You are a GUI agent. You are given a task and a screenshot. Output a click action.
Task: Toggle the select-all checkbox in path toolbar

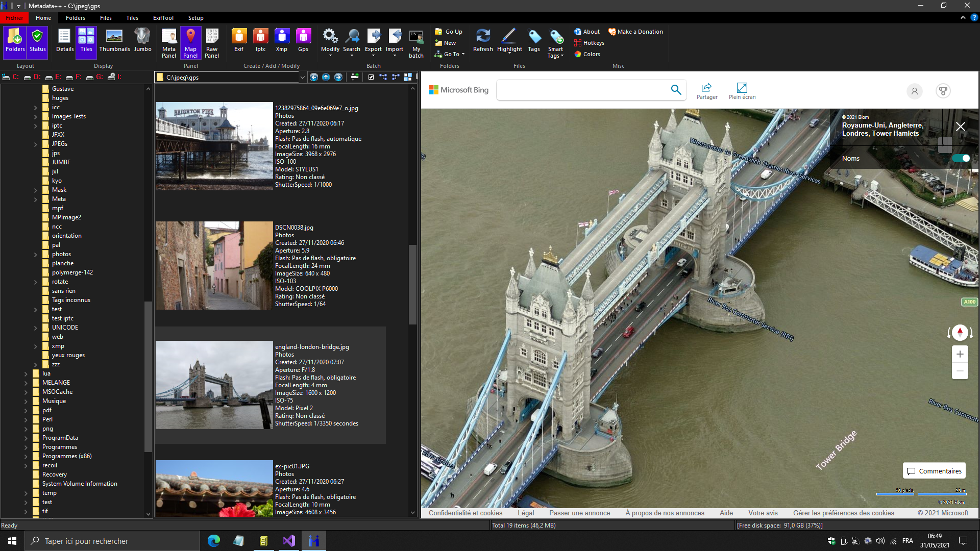371,78
